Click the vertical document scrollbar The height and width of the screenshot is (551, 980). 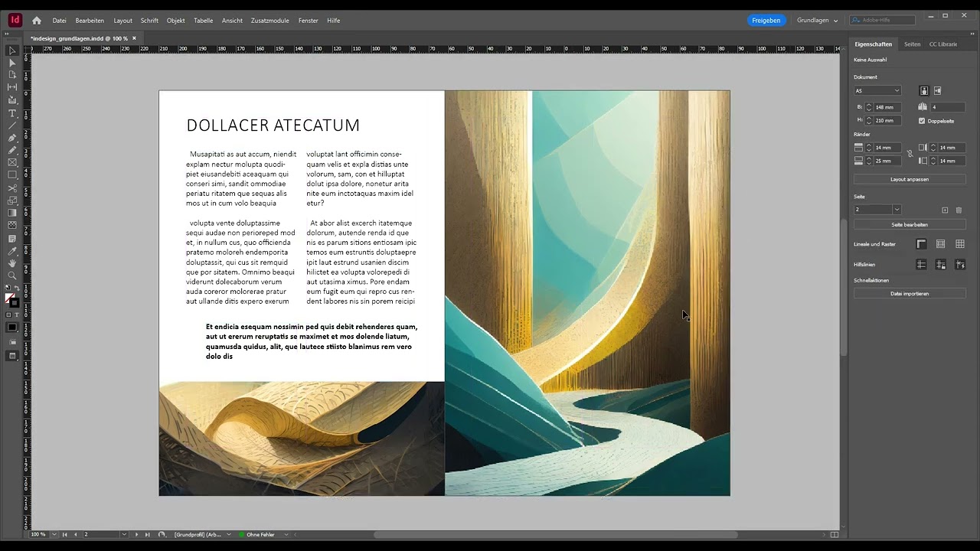click(x=844, y=287)
